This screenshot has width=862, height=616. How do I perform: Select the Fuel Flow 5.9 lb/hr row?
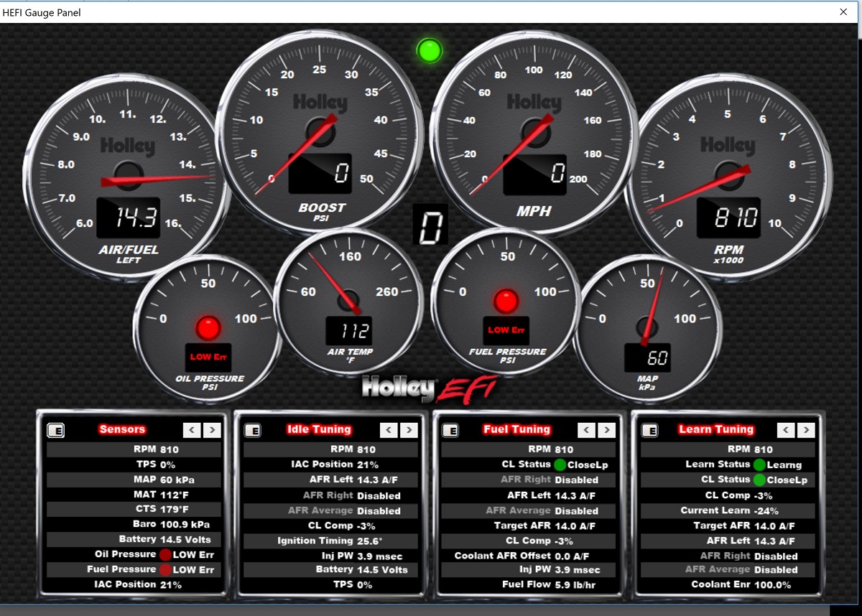[529, 585]
